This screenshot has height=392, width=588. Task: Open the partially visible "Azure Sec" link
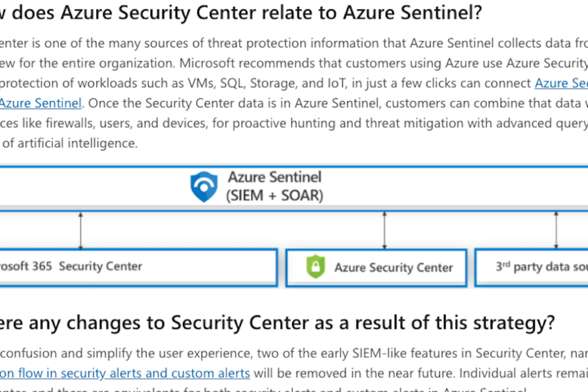[561, 83]
